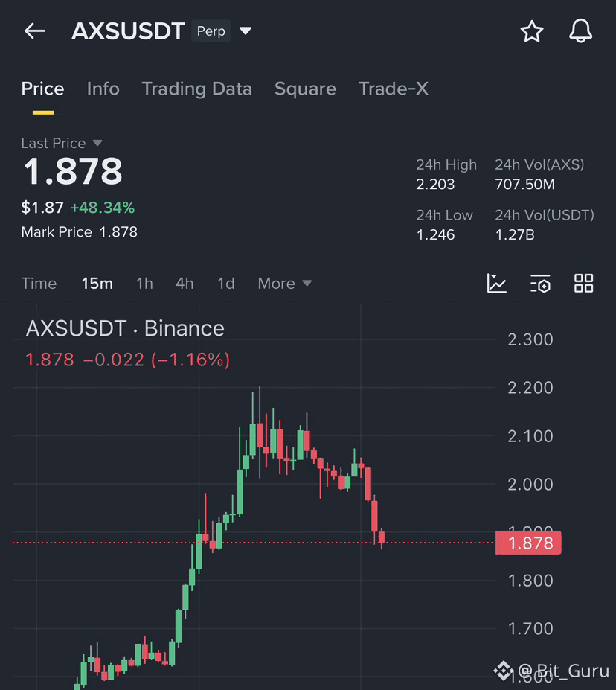The image size is (616, 690).
Task: Open chart indicators line-graph icon
Action: 497,283
